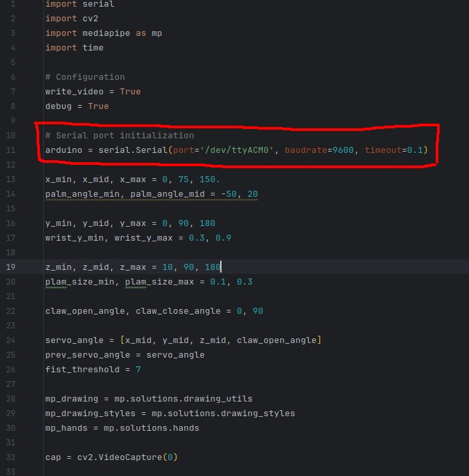Click 'cap = cv2.VideoCapture(0)' line
469x476 pixels.
[x=112, y=457]
